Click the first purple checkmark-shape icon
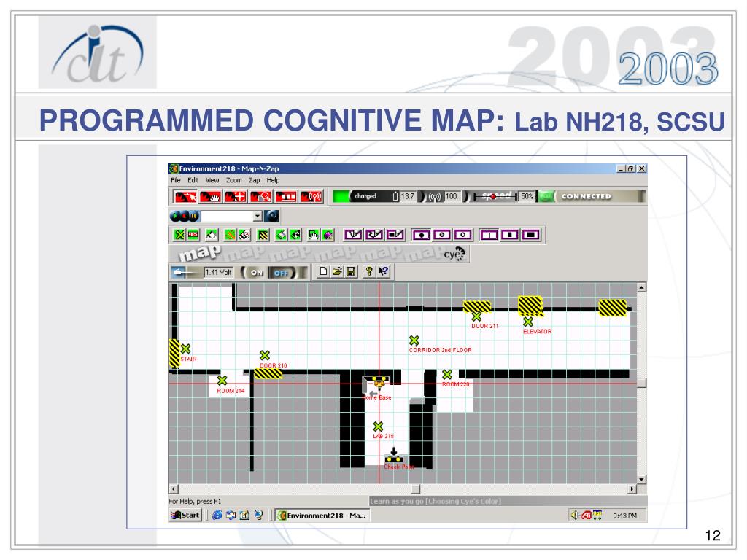The height and width of the screenshot is (560, 747). (x=353, y=235)
